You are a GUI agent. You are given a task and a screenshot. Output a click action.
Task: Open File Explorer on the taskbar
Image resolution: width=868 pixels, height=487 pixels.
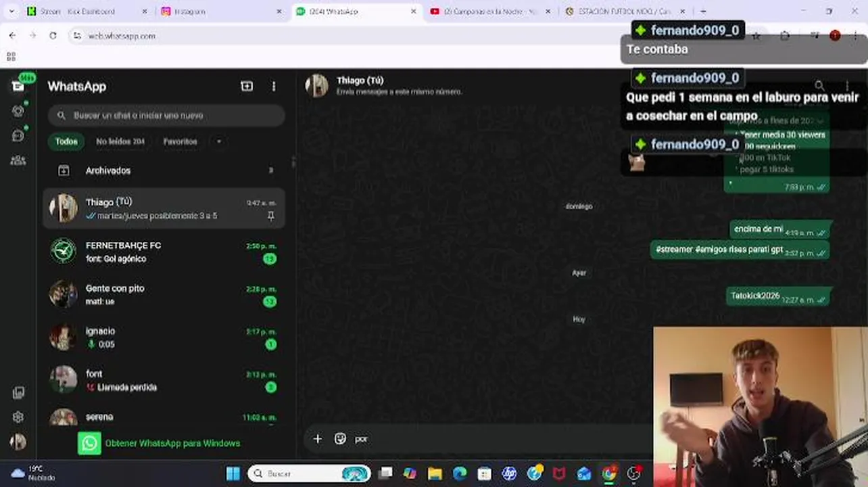(x=435, y=473)
